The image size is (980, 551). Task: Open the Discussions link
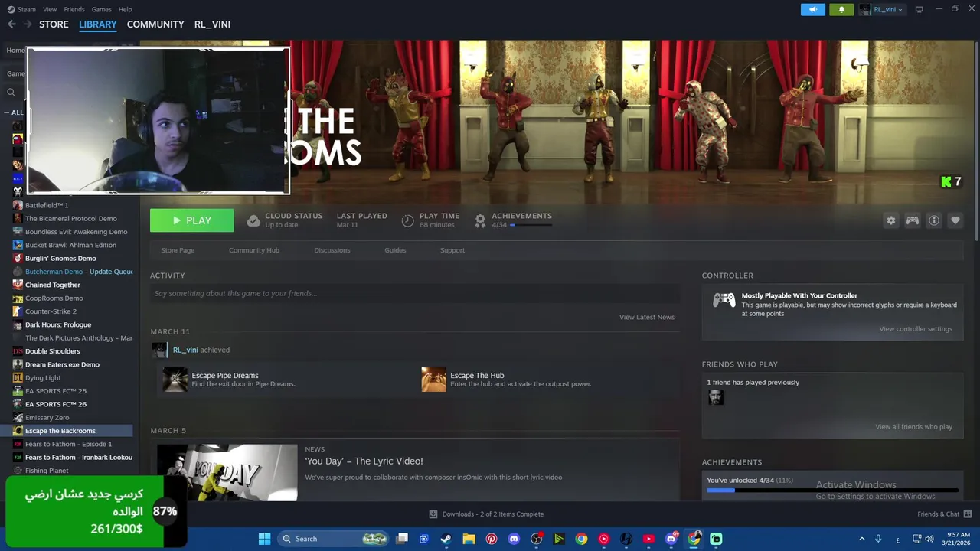[x=332, y=250]
